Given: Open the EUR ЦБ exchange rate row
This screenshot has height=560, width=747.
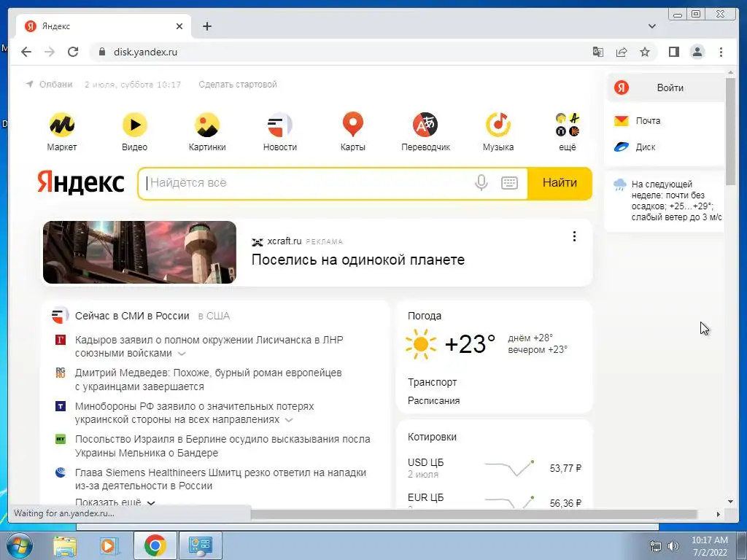Looking at the screenshot, I should 495,500.
